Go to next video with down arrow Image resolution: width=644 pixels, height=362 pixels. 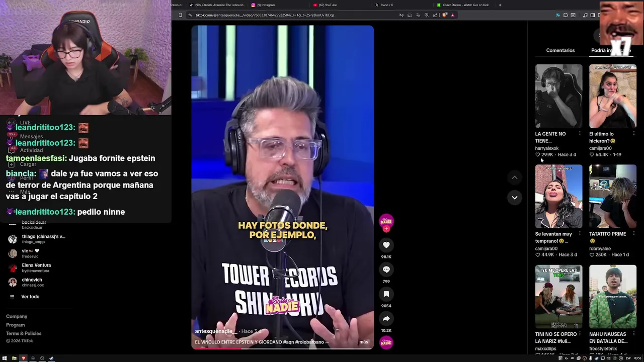(514, 198)
